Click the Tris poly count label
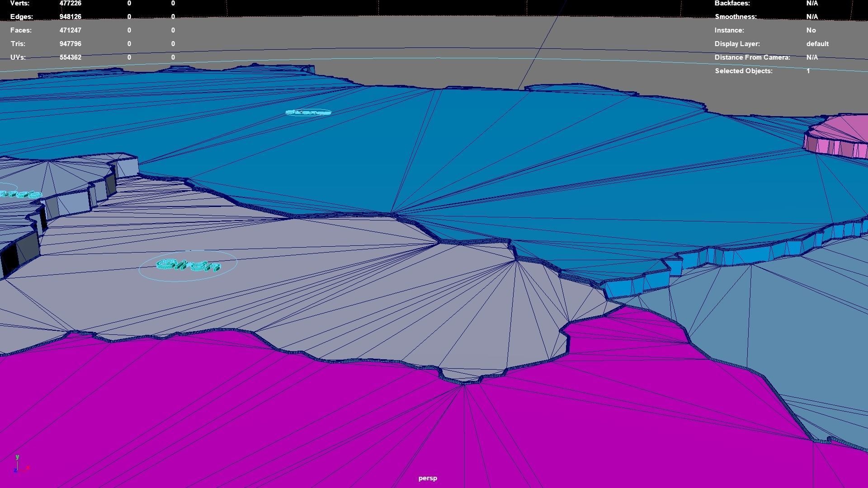The height and width of the screenshot is (488, 868). pos(18,44)
